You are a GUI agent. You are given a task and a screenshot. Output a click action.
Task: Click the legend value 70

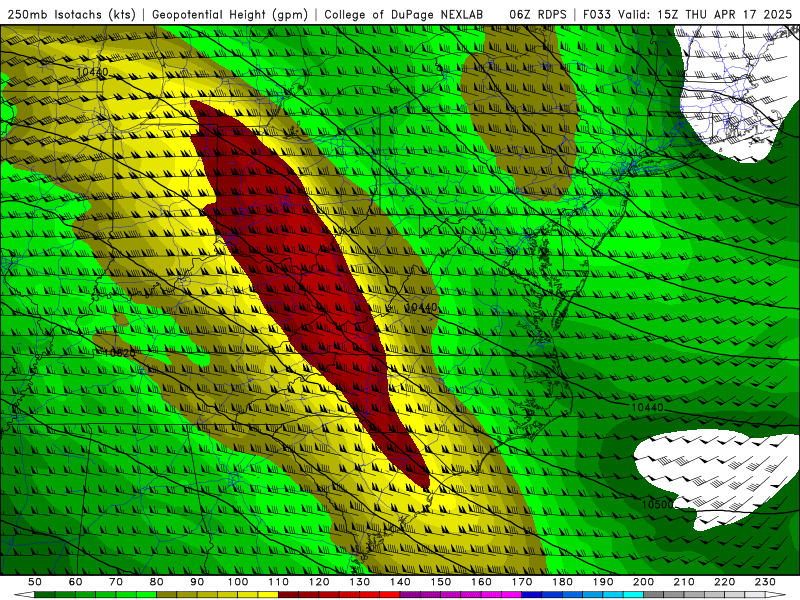coord(116,582)
